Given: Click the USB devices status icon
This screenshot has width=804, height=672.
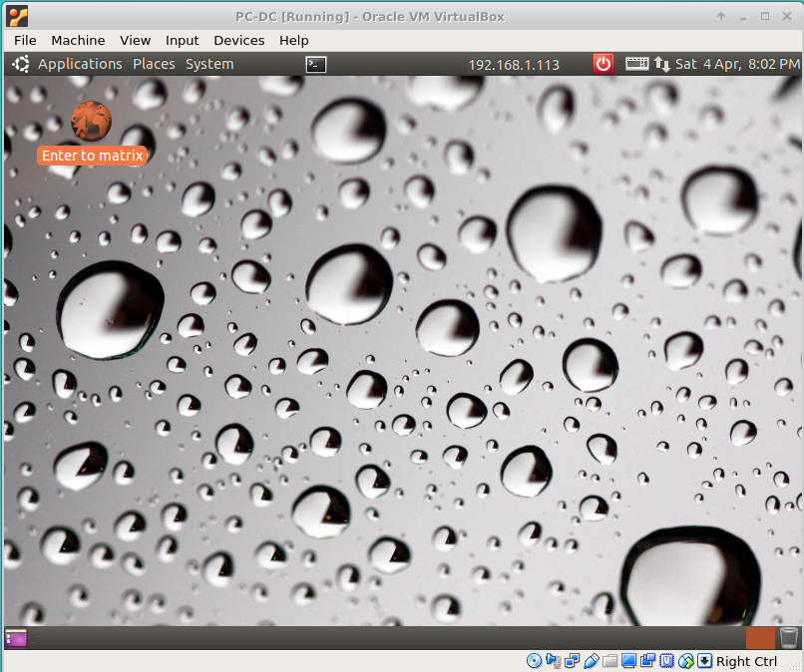Looking at the screenshot, I should (592, 661).
